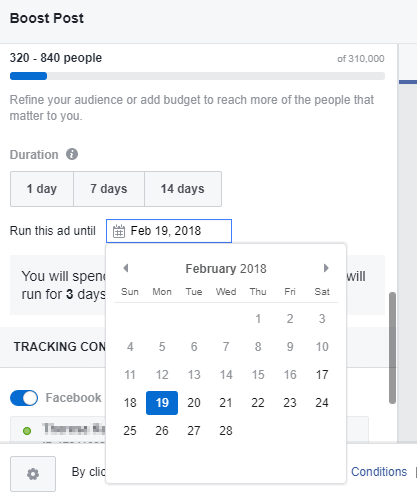Viewport: 417px width, 500px height.
Task: Open the Conditions link
Action: point(379,472)
